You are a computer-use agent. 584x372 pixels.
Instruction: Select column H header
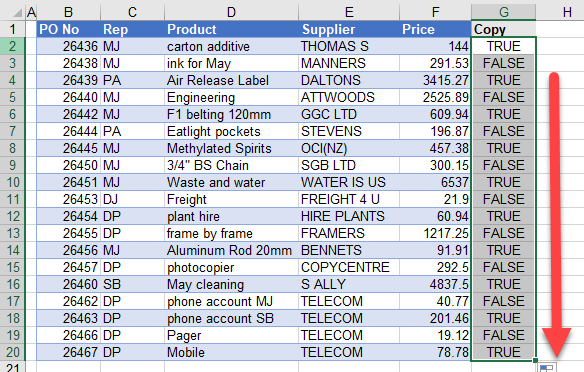[567, 12]
